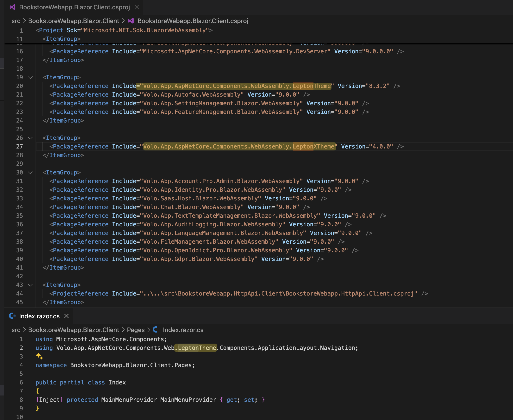Screen dimensions: 513x420
Task: Click the C# icon on Index.razor.cs tab
Action: pyautogui.click(x=13, y=316)
